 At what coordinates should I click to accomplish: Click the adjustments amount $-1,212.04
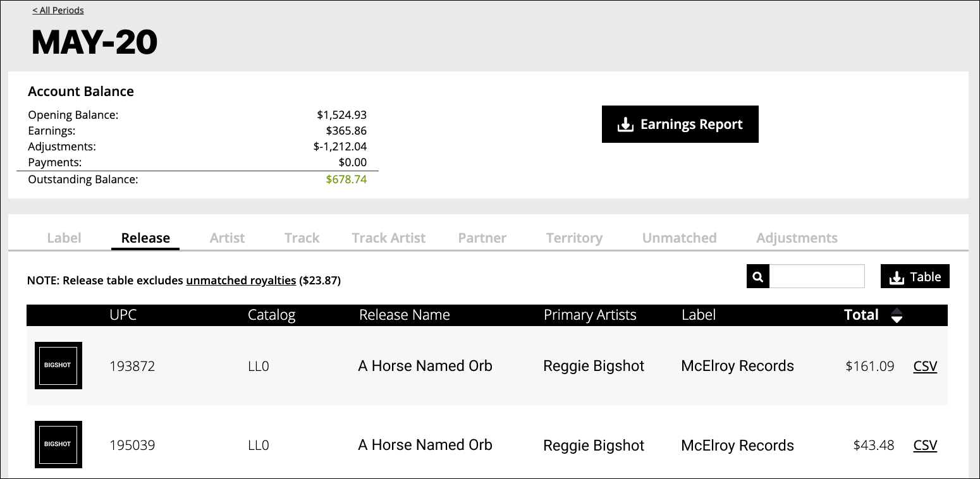click(340, 147)
